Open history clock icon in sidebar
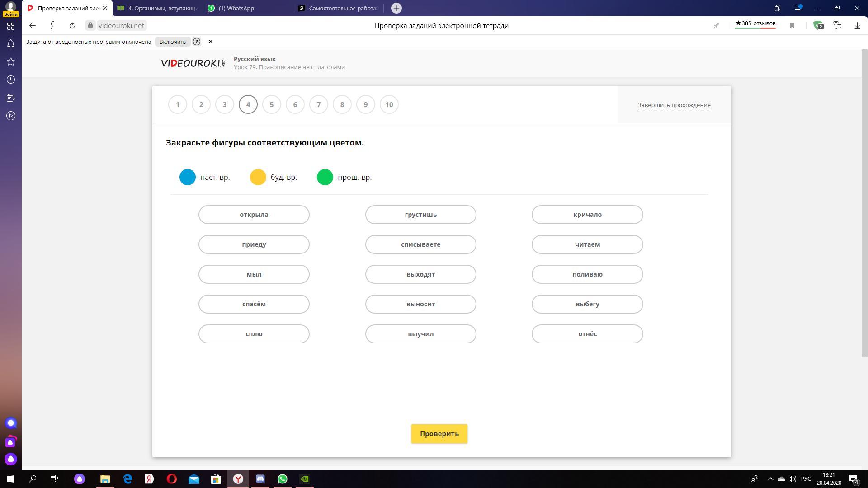The image size is (868, 488). coord(11,80)
